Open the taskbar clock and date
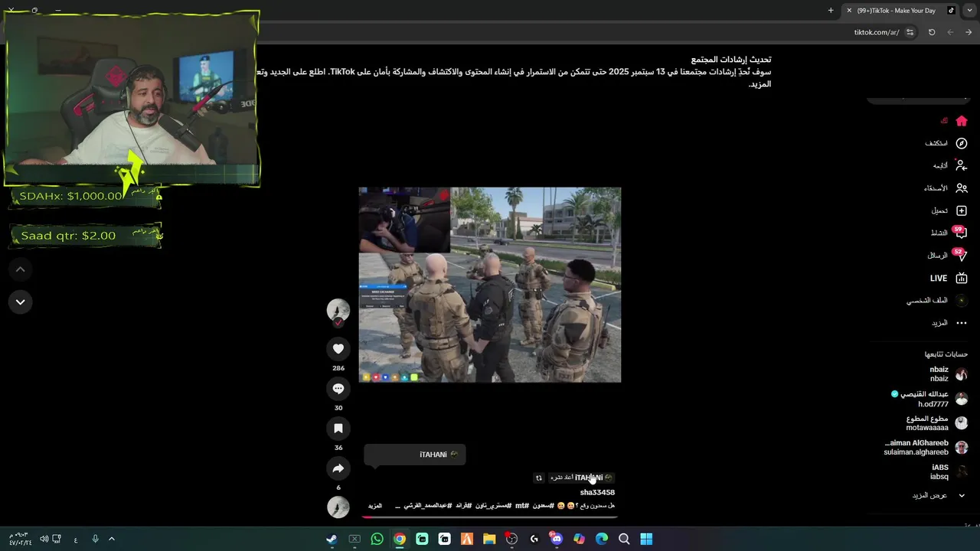 [x=21, y=539]
